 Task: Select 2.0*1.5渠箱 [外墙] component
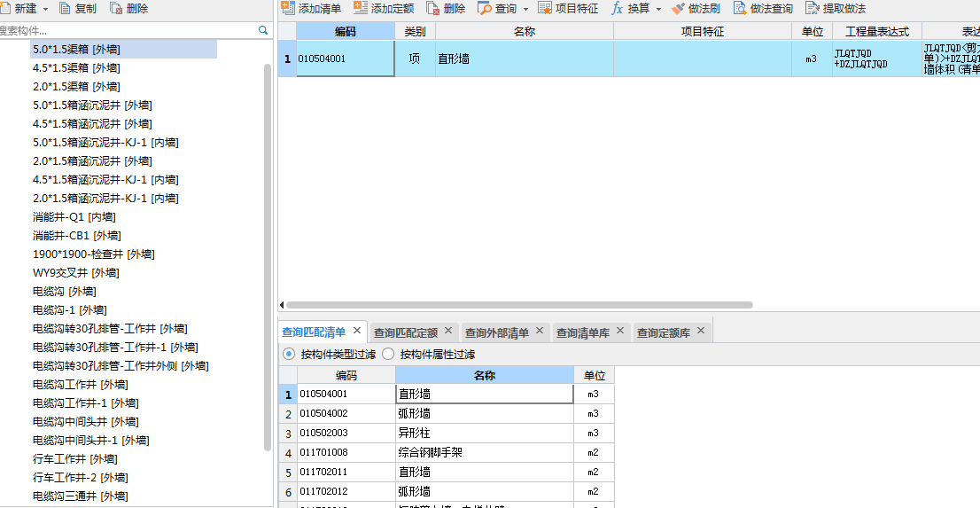tap(76, 86)
